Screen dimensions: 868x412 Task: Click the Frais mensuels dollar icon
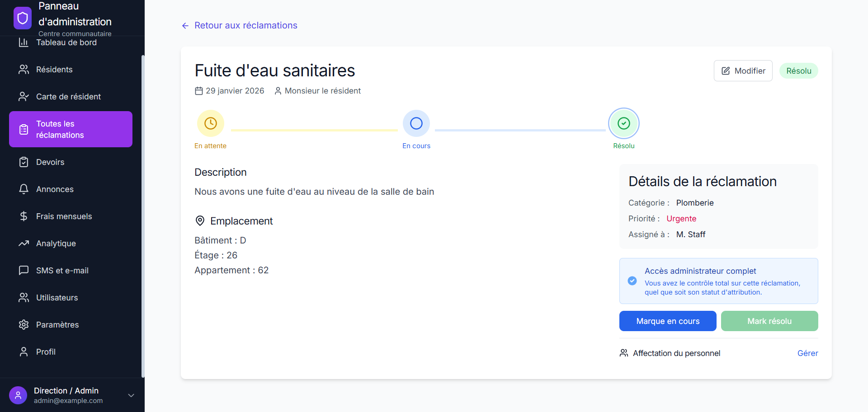(24, 216)
